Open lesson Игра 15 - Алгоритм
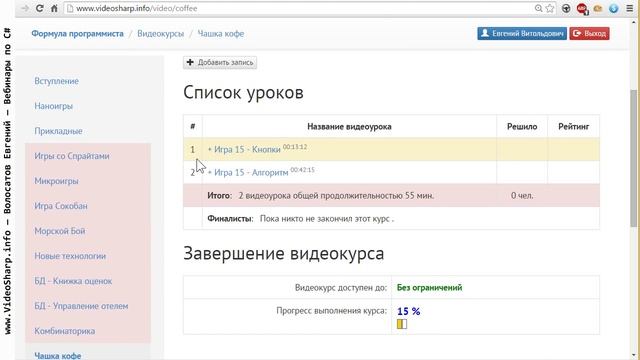 point(251,173)
